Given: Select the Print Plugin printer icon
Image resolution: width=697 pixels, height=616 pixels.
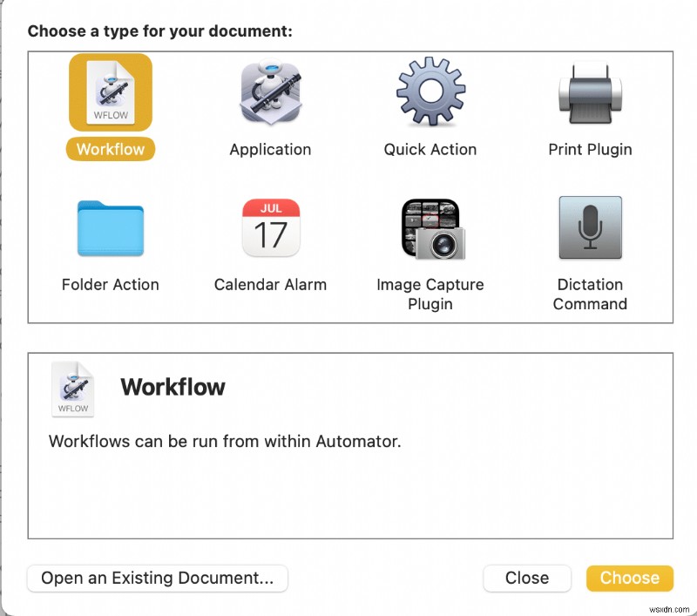Looking at the screenshot, I should pyautogui.click(x=590, y=91).
